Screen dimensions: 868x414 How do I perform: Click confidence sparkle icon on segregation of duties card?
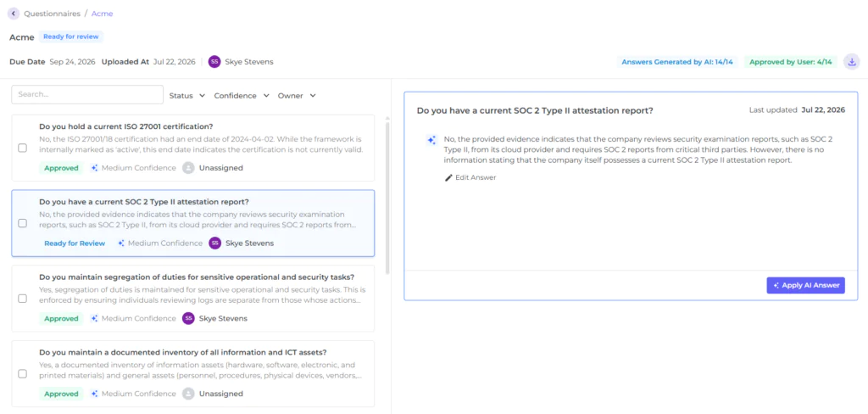pos(95,319)
